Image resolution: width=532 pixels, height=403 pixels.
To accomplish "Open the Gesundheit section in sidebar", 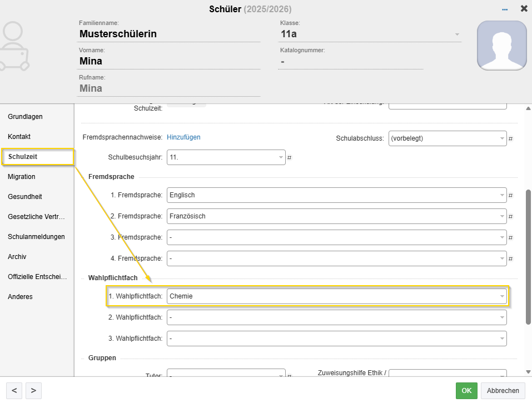I will 25,197.
